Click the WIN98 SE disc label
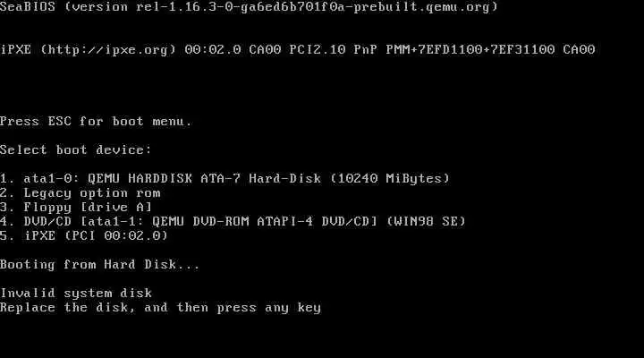 (x=426, y=222)
